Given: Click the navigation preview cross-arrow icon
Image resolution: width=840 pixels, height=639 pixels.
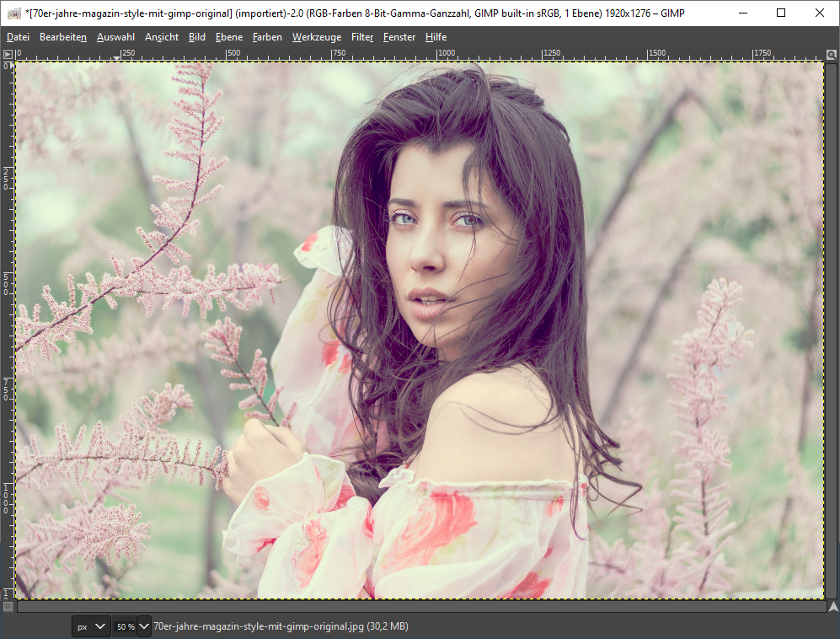Looking at the screenshot, I should point(832,606).
